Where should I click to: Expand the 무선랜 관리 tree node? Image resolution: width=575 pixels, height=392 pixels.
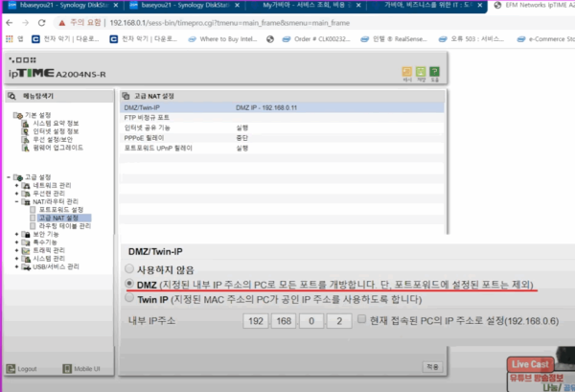coord(16,194)
